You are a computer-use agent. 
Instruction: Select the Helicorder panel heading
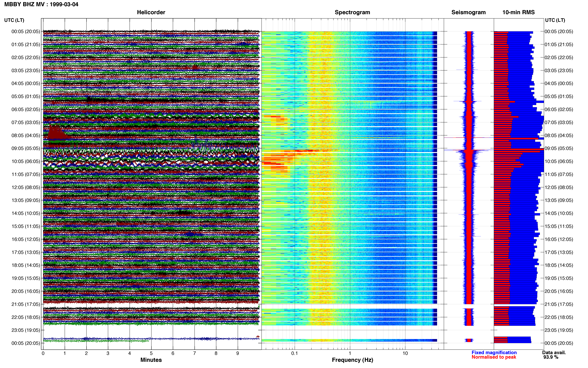151,12
